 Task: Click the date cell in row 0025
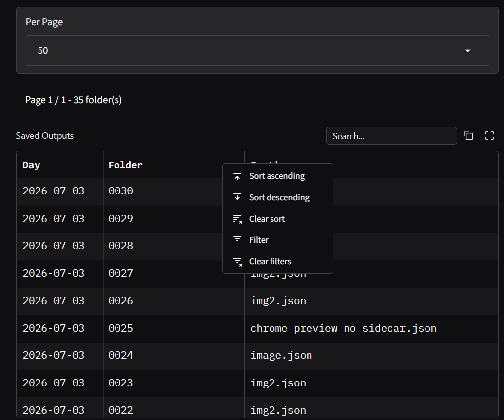(x=60, y=328)
